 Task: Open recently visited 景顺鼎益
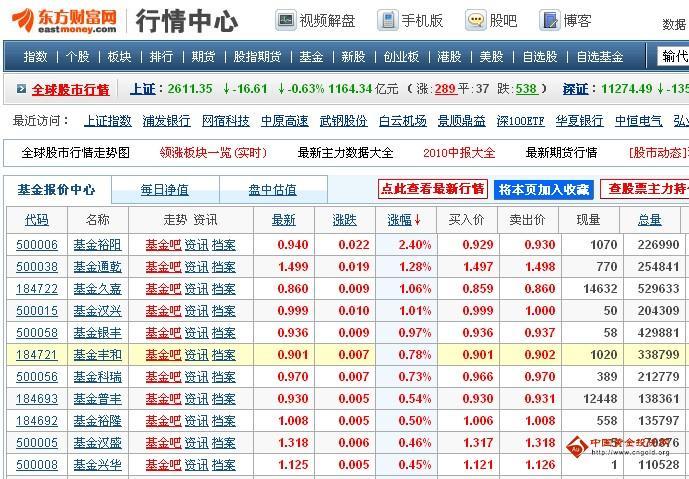click(462, 121)
